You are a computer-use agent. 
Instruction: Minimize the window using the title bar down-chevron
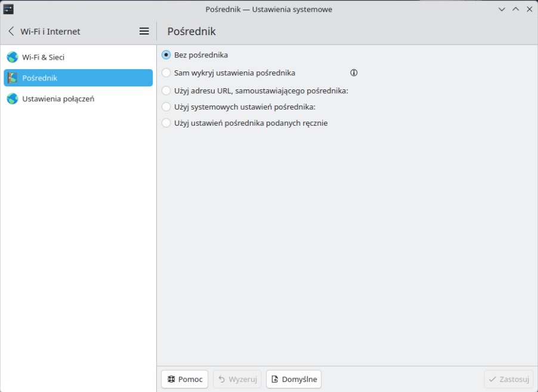click(x=502, y=9)
